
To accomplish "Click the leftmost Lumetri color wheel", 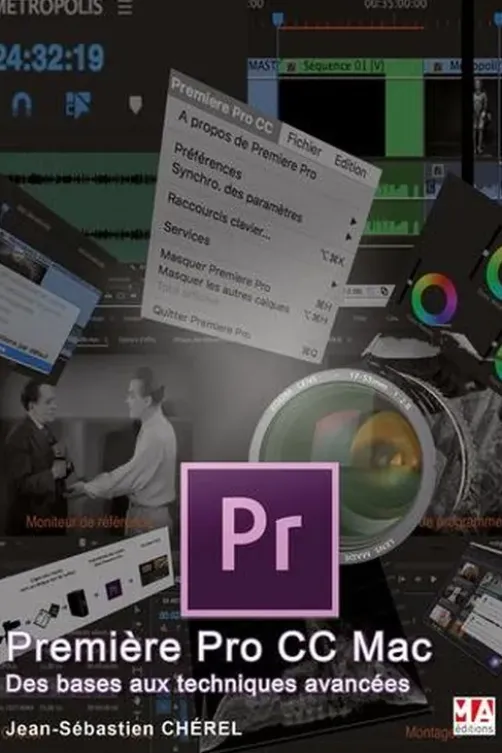I will coord(433,299).
